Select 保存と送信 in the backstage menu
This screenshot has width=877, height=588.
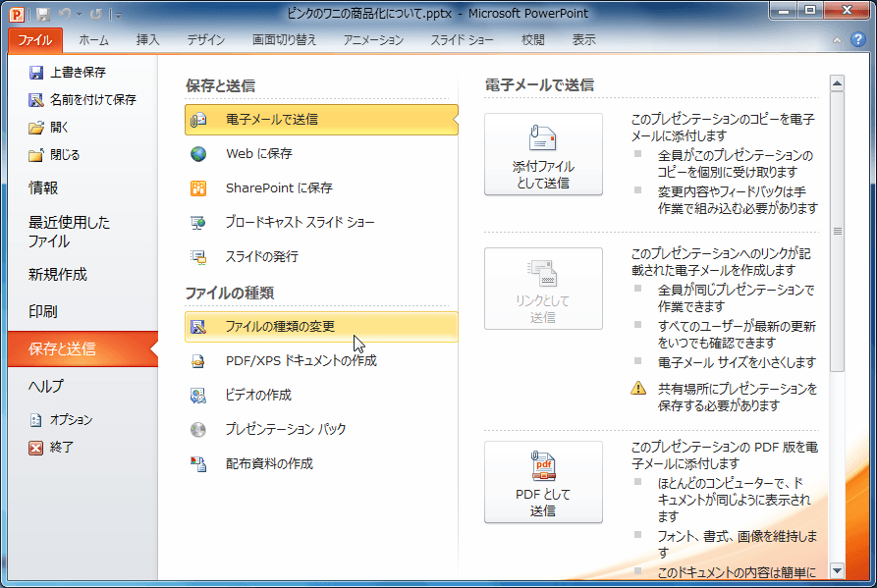click(82, 348)
